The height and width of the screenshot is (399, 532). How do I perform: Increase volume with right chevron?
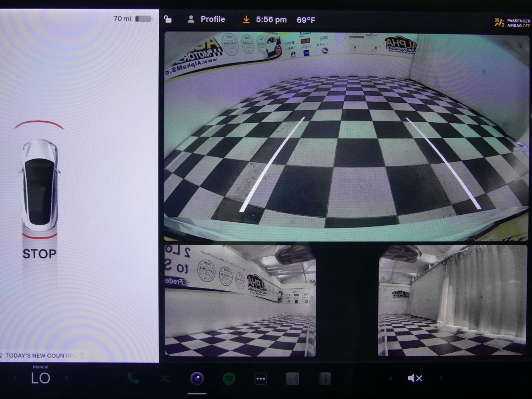coord(441,378)
